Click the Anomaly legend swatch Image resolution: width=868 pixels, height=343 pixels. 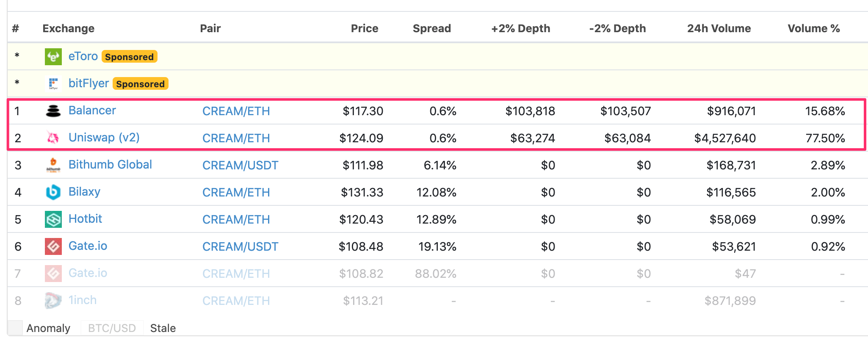[15, 328]
